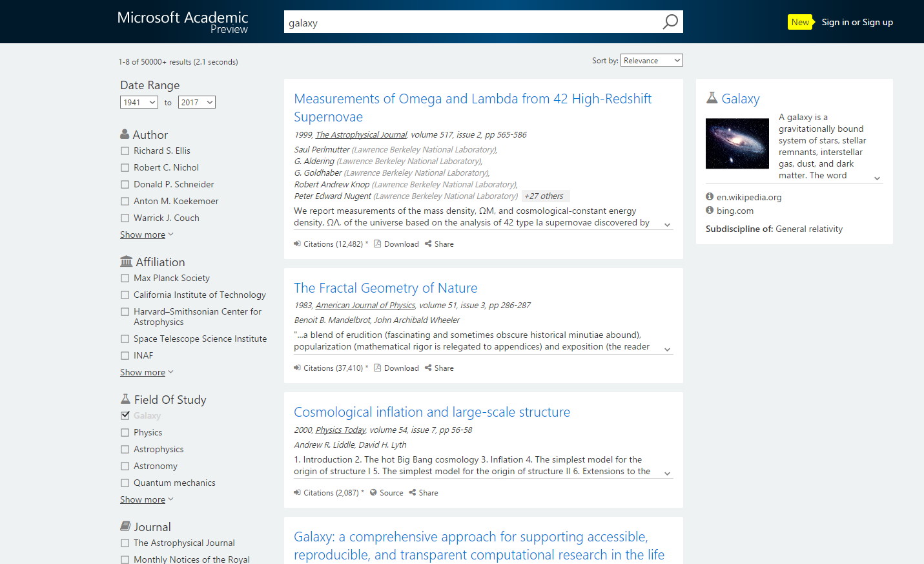The width and height of the screenshot is (924, 564).
Task: Click author Benoit B. Mandelbrot
Action: 332,320
